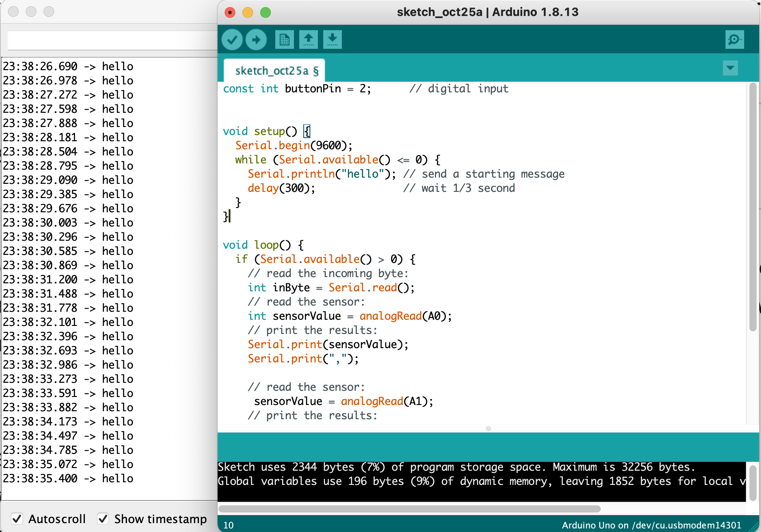Click the board info Arduino Uno status text

[651, 525]
